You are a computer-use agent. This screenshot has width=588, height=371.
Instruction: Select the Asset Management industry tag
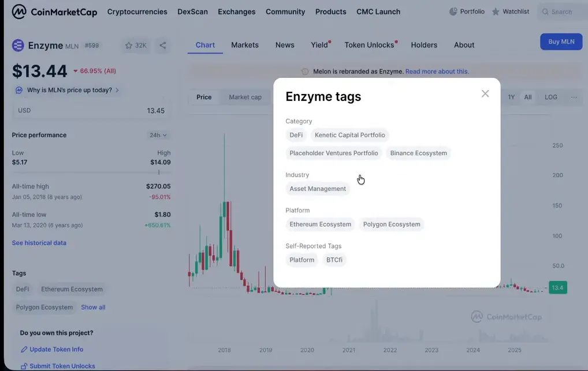[318, 189]
